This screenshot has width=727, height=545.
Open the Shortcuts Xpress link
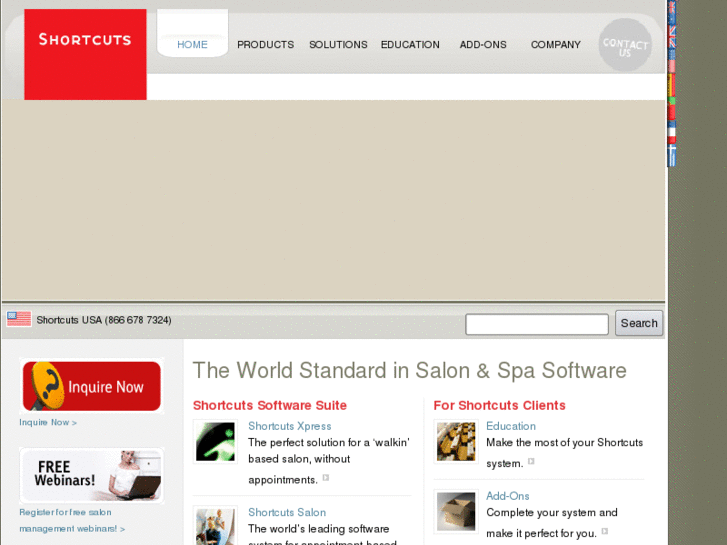point(290,426)
